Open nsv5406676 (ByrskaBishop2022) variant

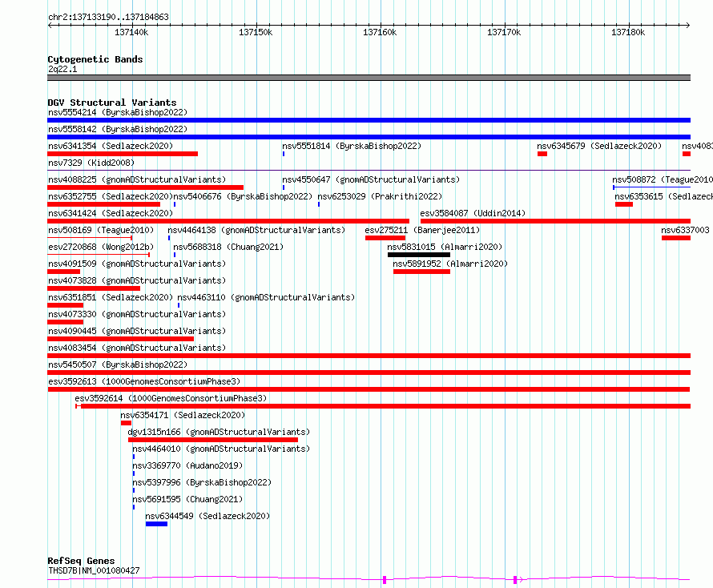point(243,196)
